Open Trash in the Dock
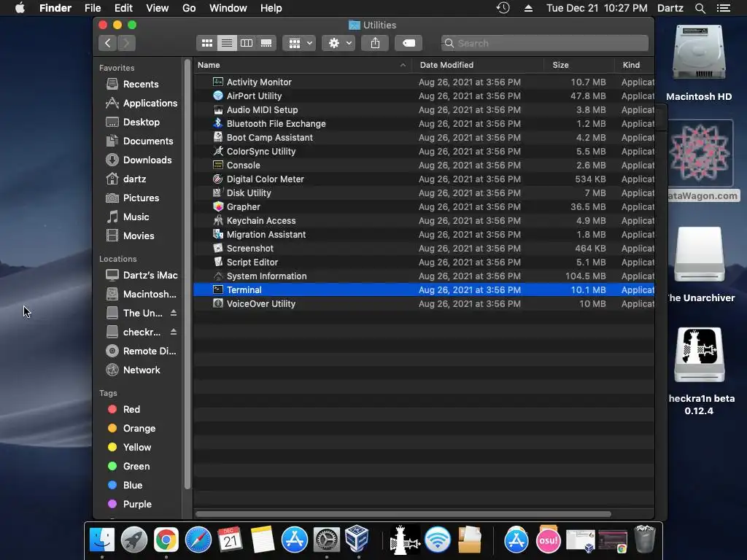The image size is (747, 560). [x=645, y=540]
